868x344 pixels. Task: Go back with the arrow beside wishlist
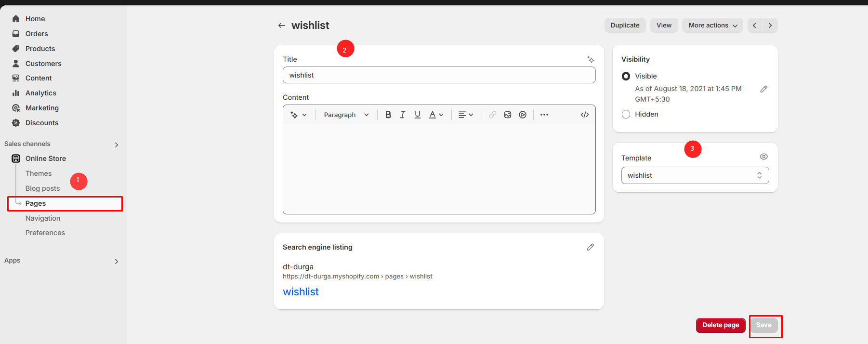(x=282, y=26)
